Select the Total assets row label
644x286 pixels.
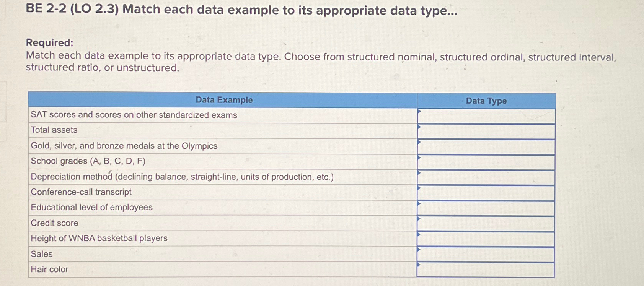(x=54, y=130)
